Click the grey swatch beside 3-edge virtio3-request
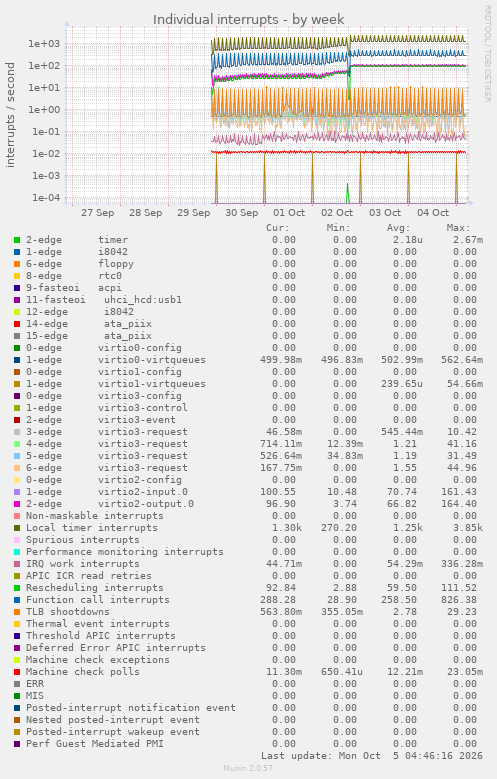This screenshot has width=497, height=779. tap(17, 432)
